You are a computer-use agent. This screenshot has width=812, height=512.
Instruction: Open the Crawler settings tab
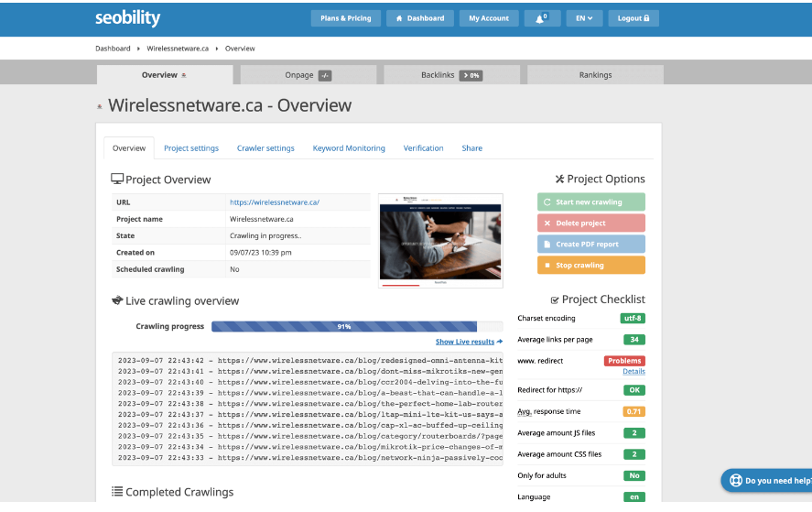tap(265, 148)
